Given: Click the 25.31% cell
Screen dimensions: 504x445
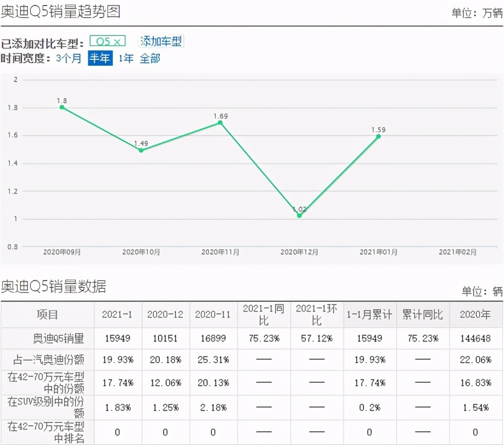Looking at the screenshot, I should click(x=213, y=359).
